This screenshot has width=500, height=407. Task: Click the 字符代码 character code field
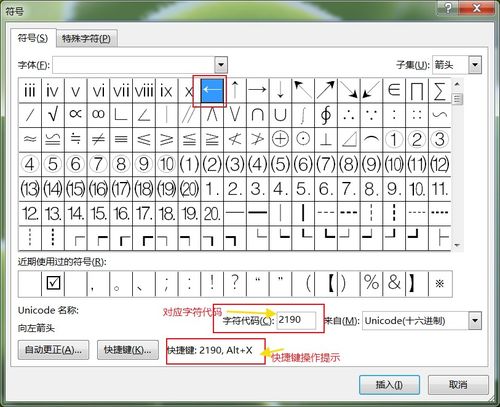[296, 320]
